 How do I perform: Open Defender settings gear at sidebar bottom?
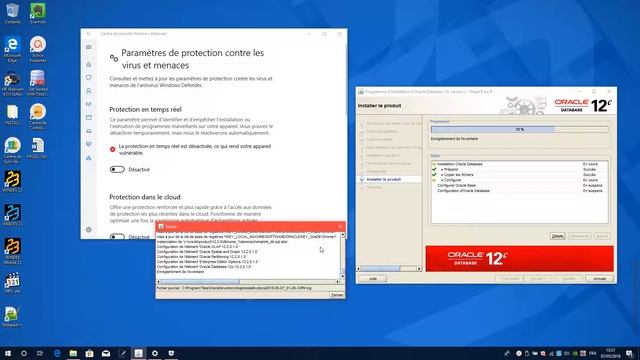(89, 230)
